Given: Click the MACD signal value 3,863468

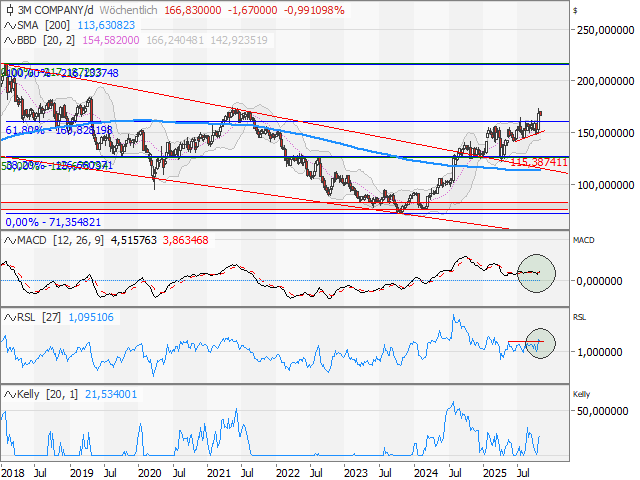Looking at the screenshot, I should click(186, 240).
